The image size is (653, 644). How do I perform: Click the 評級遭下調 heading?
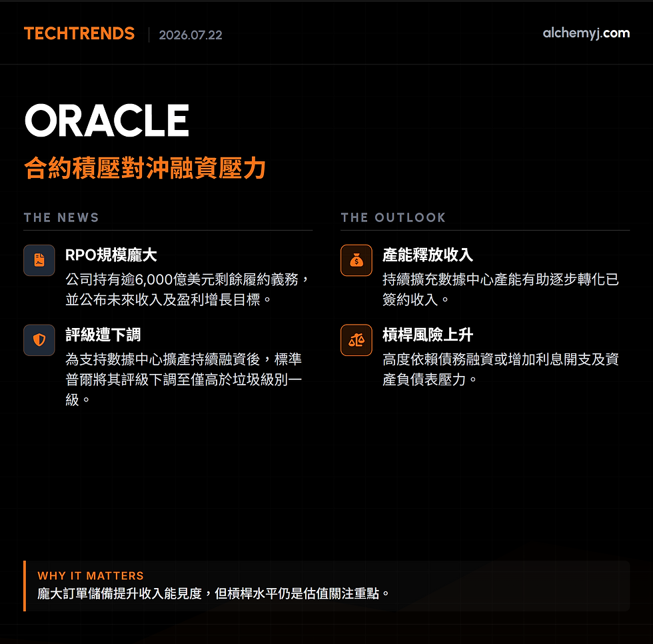(x=103, y=335)
